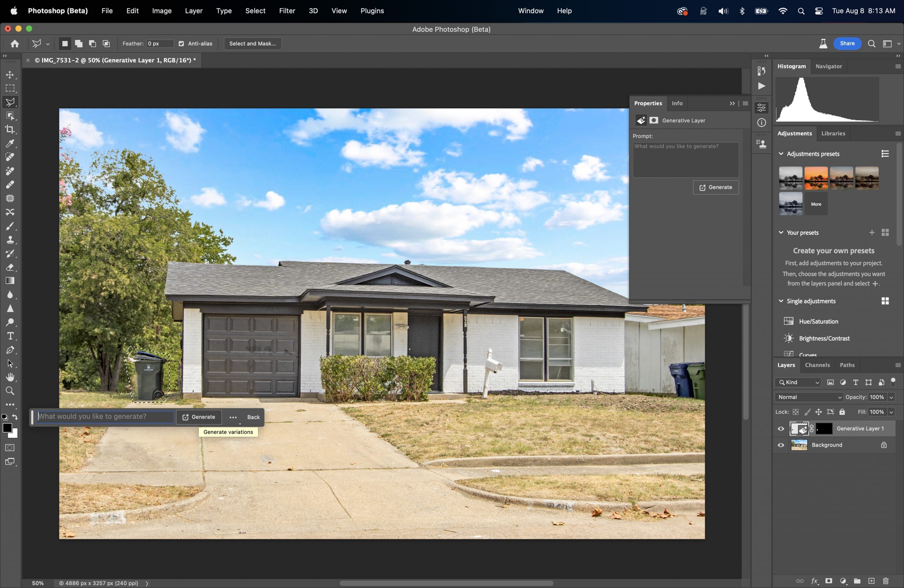Open Select and Mask dialog
This screenshot has width=904, height=588.
[x=252, y=43]
